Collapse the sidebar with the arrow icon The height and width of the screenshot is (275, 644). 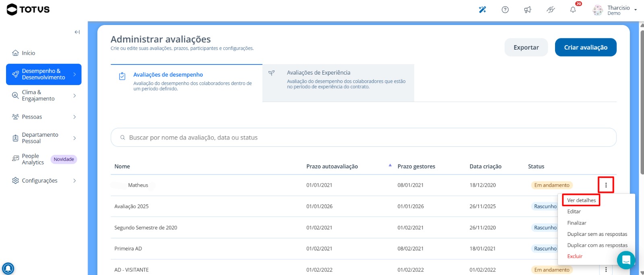pyautogui.click(x=77, y=32)
